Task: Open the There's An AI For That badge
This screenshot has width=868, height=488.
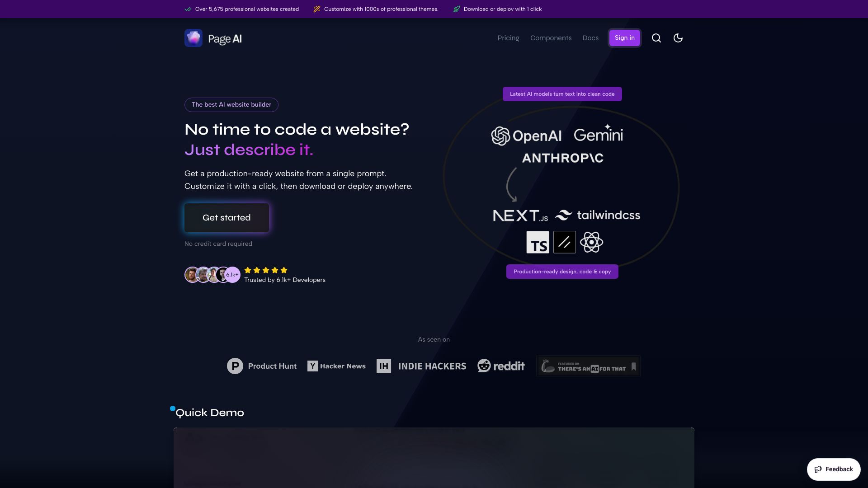Action: pyautogui.click(x=589, y=366)
